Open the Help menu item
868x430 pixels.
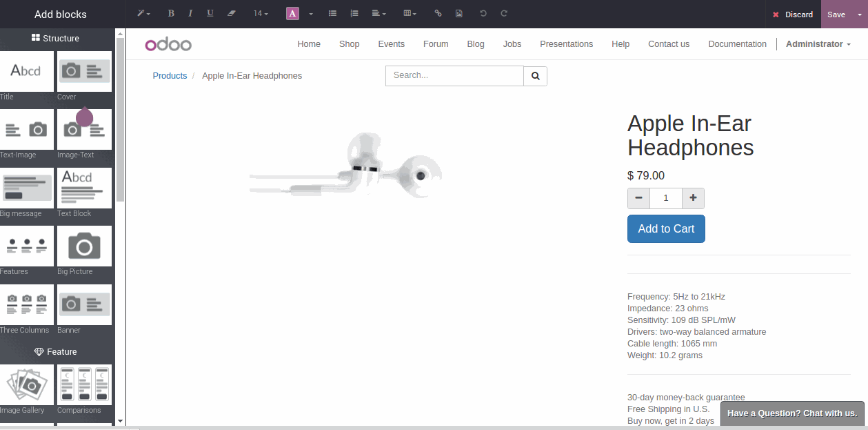(x=620, y=44)
